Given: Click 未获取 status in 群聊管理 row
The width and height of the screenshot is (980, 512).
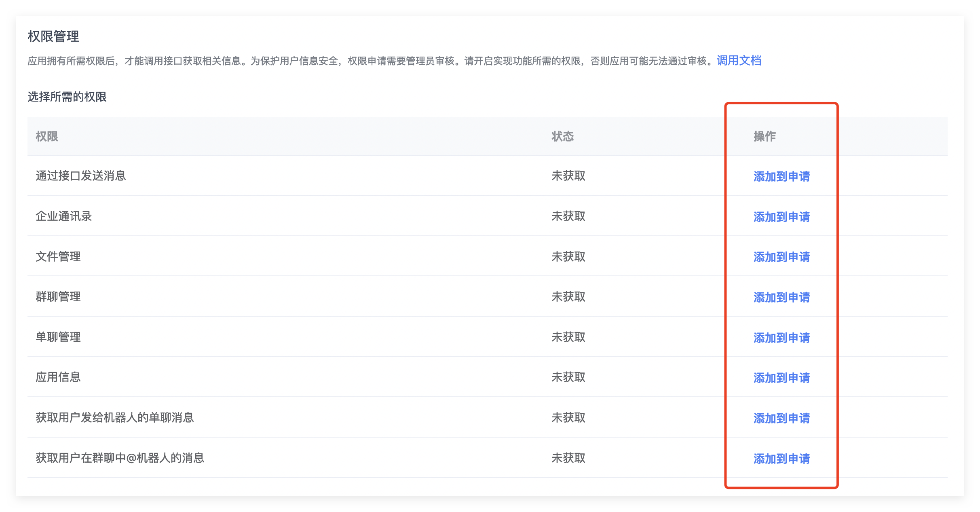Looking at the screenshot, I should (568, 297).
